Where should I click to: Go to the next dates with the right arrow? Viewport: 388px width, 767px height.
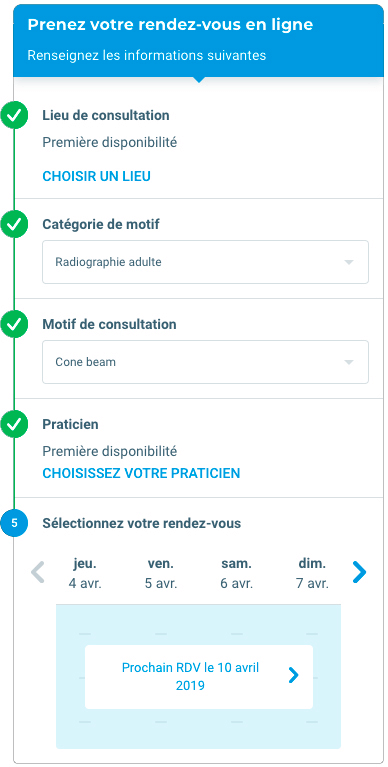tap(359, 572)
